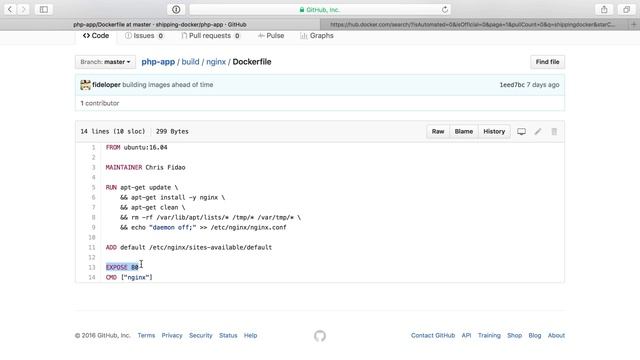Switch to the php-app Dockerfile tab
Viewport: 640px width, 360px height.
160,24
